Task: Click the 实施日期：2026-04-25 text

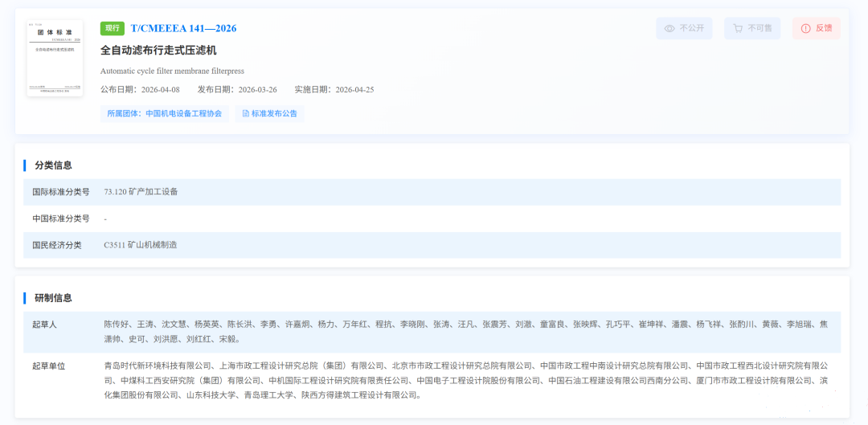Action: click(x=334, y=90)
